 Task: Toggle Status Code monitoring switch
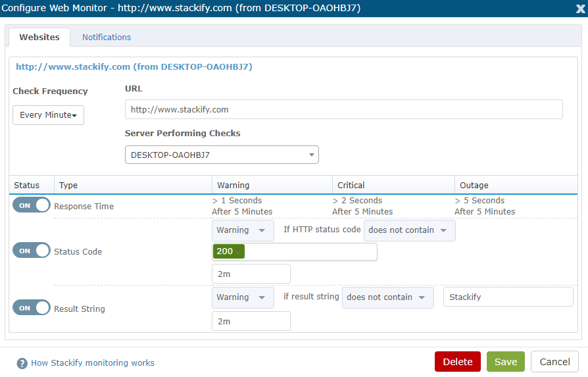point(32,251)
